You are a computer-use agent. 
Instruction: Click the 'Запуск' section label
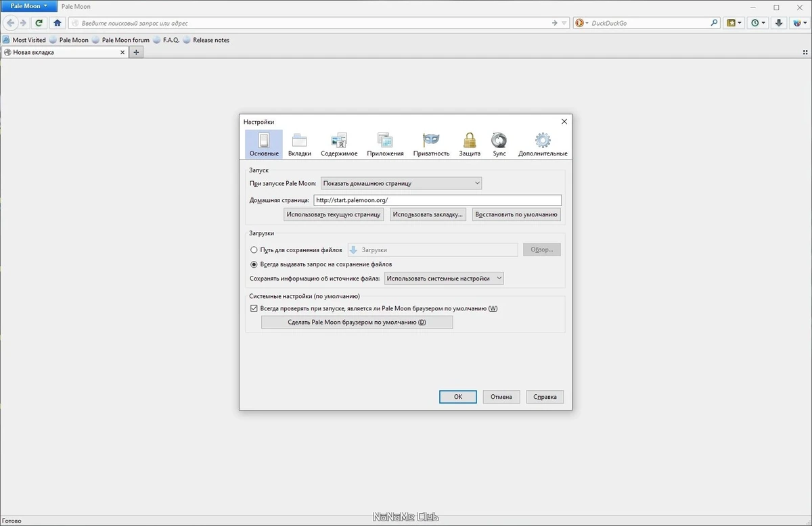click(258, 170)
